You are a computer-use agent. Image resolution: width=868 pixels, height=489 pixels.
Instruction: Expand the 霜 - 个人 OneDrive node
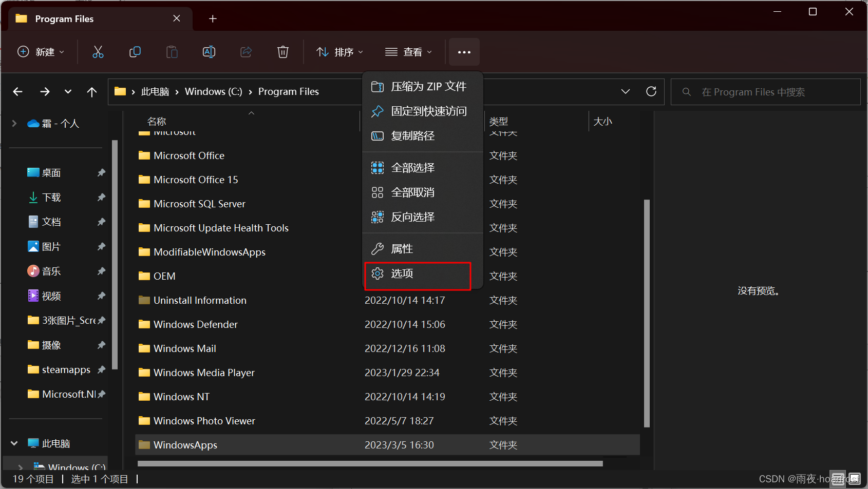(x=14, y=124)
